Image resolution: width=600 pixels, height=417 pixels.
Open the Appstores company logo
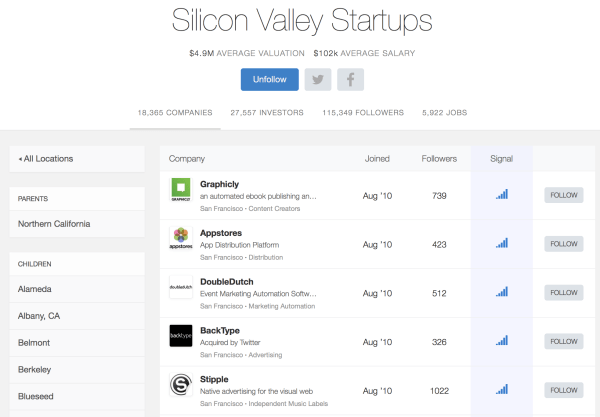(181, 239)
